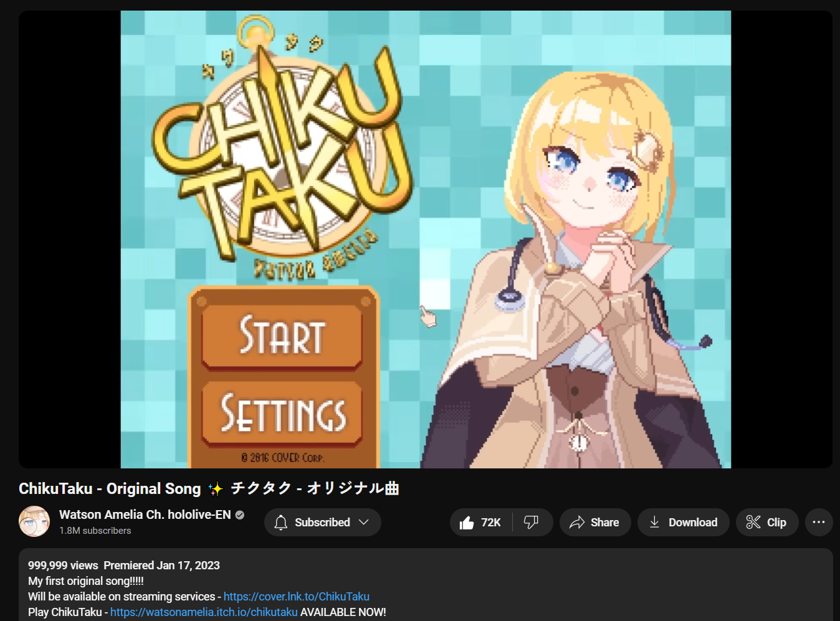Click the Clip scissors icon

tap(753, 523)
